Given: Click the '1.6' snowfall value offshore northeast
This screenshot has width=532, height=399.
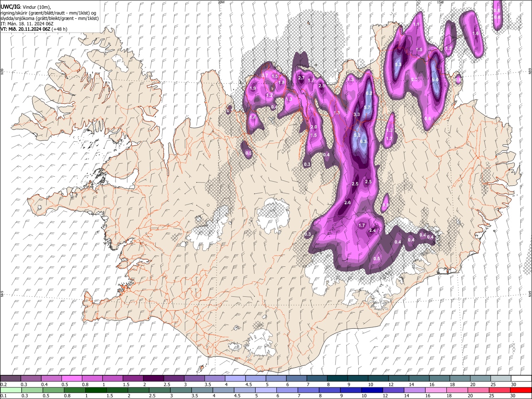Looking at the screenshot, I should (476, 34).
